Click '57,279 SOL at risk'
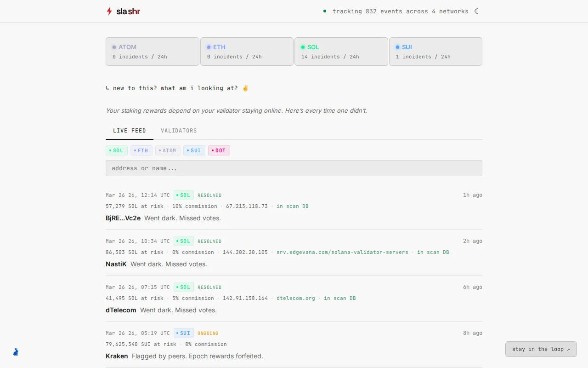This screenshot has width=588, height=368. click(135, 206)
